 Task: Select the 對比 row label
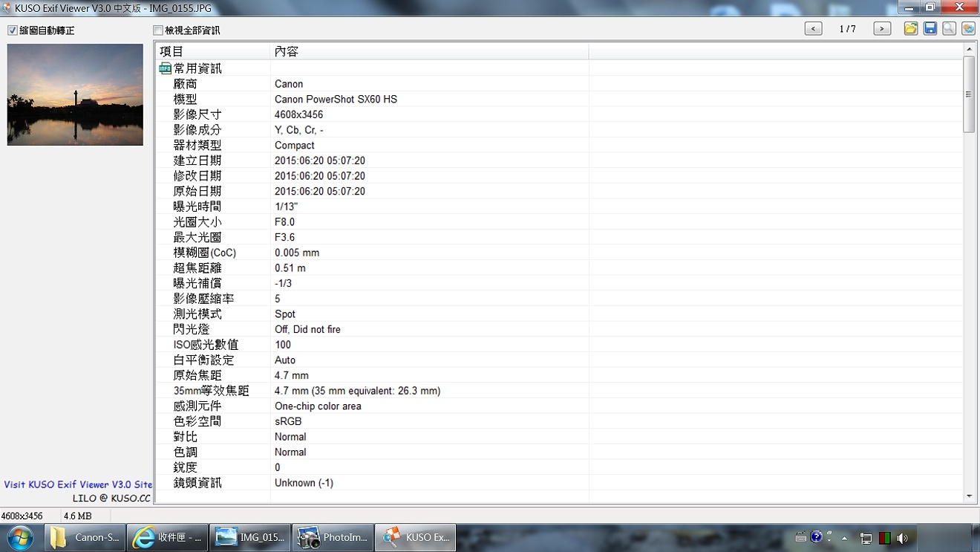pyautogui.click(x=186, y=437)
